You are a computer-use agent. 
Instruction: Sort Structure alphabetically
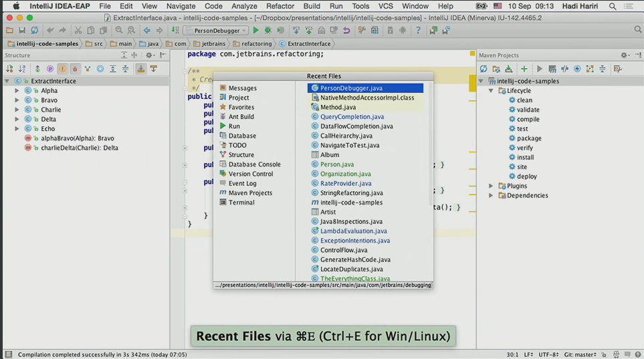(21, 69)
